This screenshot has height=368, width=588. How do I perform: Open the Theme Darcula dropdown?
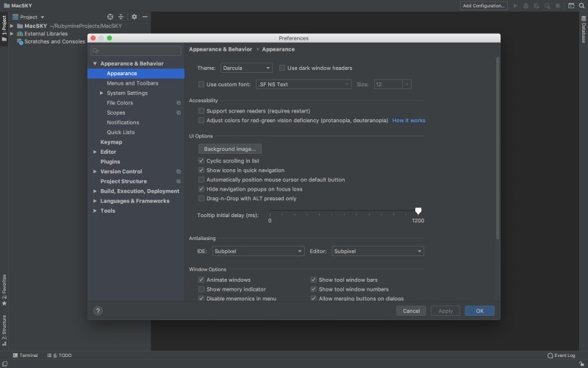click(246, 68)
